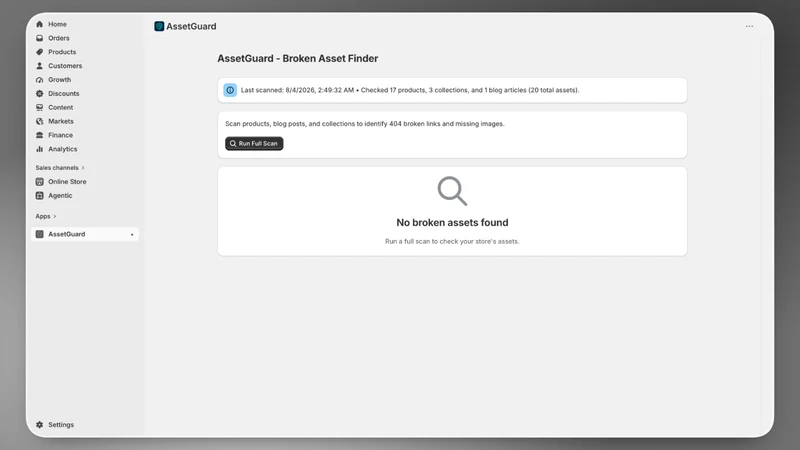Click the AssetGuard logo in header
The width and height of the screenshot is (800, 450).
point(159,26)
